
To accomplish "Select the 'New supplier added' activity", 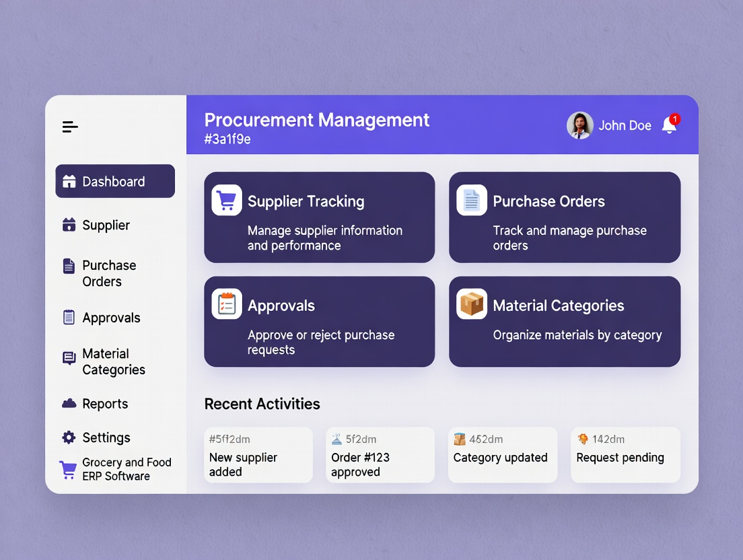I will (258, 455).
